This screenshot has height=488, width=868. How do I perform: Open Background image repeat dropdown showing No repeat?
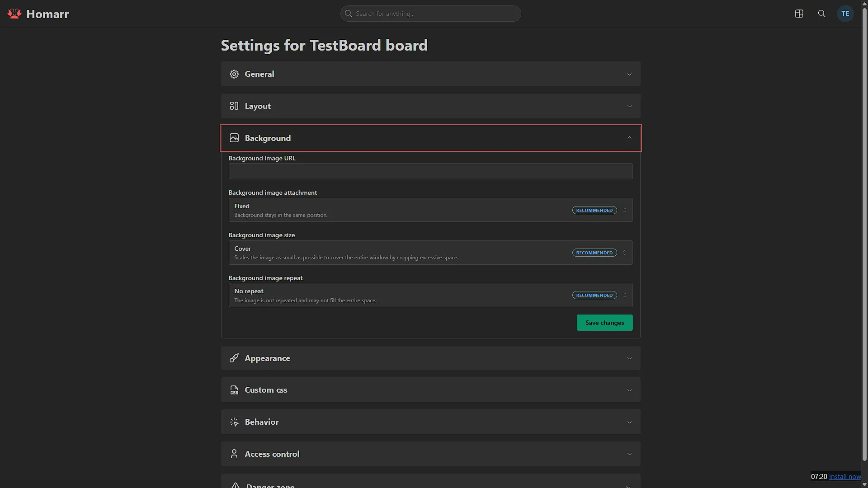tap(430, 295)
